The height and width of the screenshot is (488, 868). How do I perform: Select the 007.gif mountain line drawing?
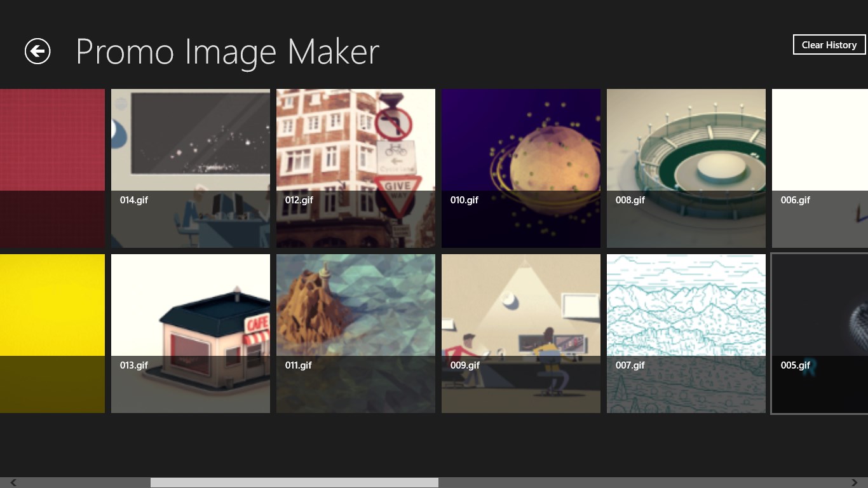coord(686,334)
